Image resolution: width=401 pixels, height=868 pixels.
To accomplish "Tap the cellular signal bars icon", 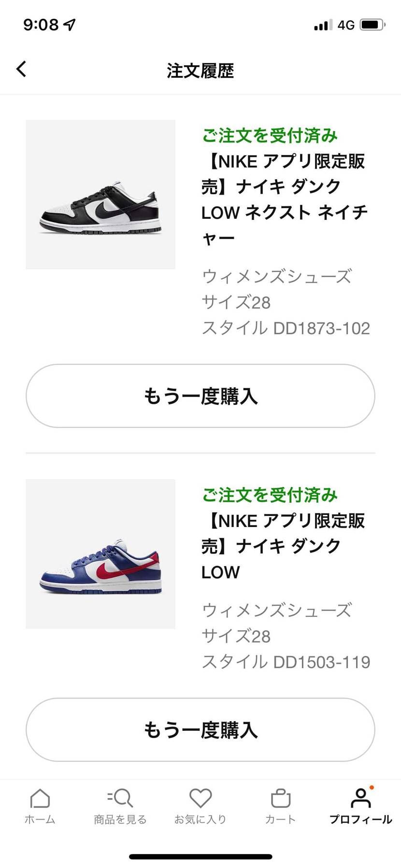I will 323,25.
